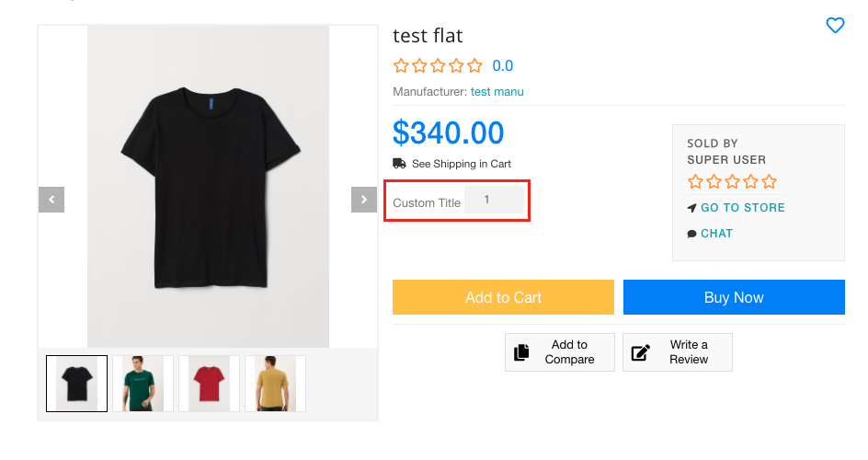Click the shipping truck icon
The image size is (868, 460).
coord(399,163)
